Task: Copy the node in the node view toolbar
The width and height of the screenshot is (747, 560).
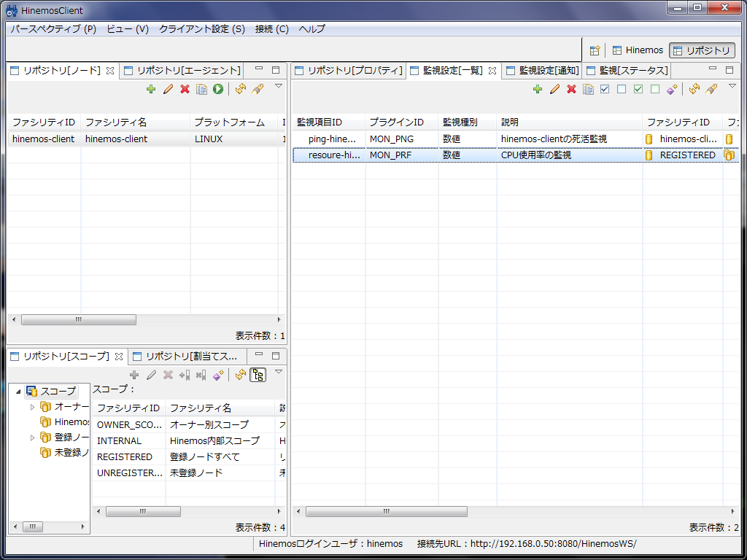Action: coord(202,89)
